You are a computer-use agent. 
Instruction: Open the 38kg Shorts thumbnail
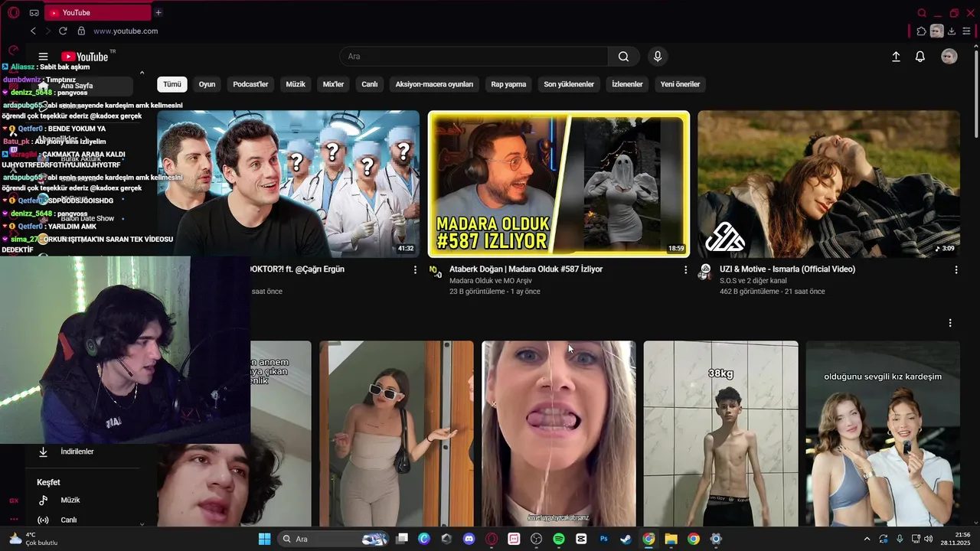click(720, 433)
